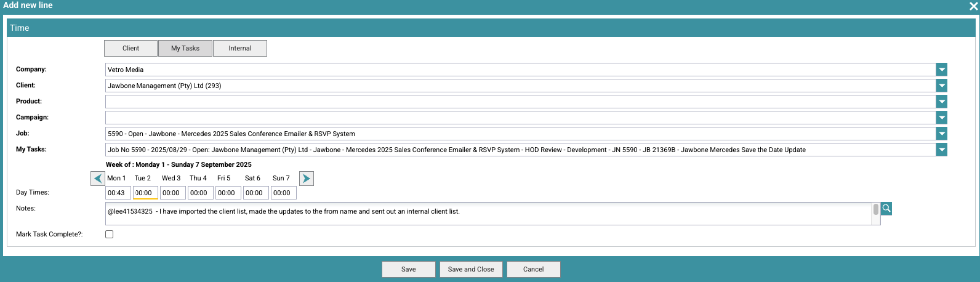
Task: Close the Add new line dialog
Action: click(x=973, y=6)
